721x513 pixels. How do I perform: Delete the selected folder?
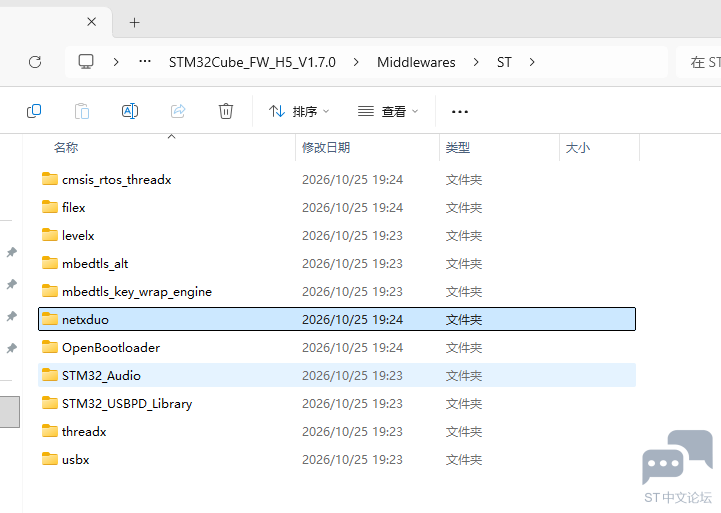point(226,111)
